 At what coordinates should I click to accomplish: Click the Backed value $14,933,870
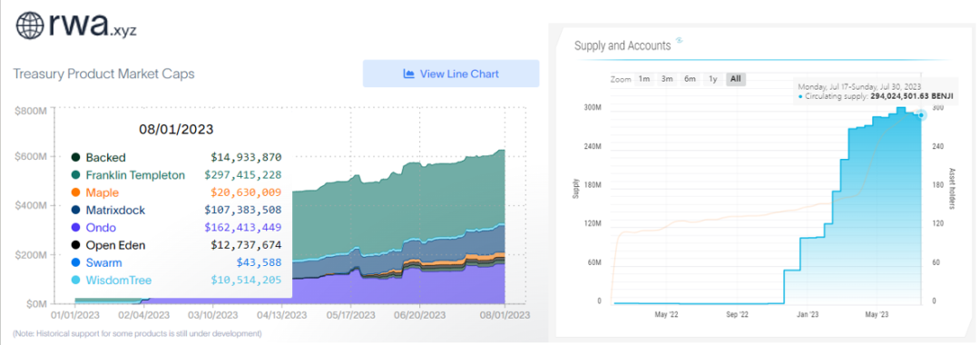pos(246,157)
